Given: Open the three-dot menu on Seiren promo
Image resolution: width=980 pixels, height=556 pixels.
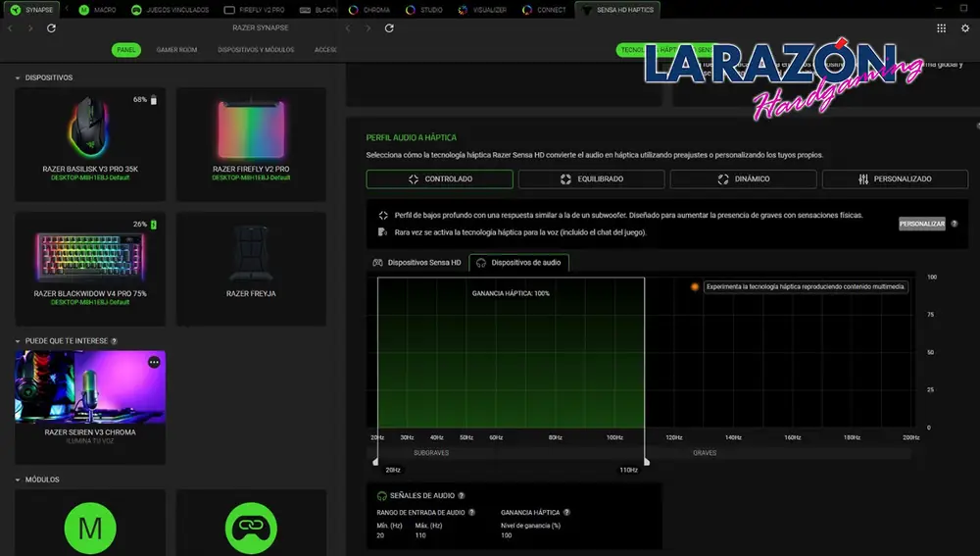Looking at the screenshot, I should coord(154,362).
